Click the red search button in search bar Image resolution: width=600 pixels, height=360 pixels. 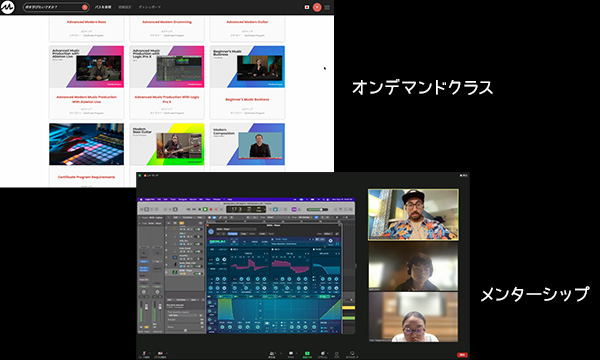point(85,7)
